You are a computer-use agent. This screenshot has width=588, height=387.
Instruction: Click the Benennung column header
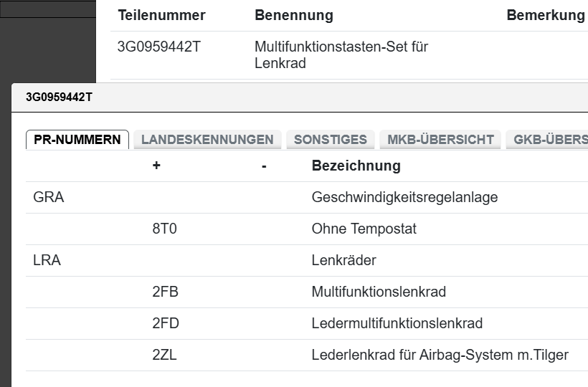(x=294, y=15)
